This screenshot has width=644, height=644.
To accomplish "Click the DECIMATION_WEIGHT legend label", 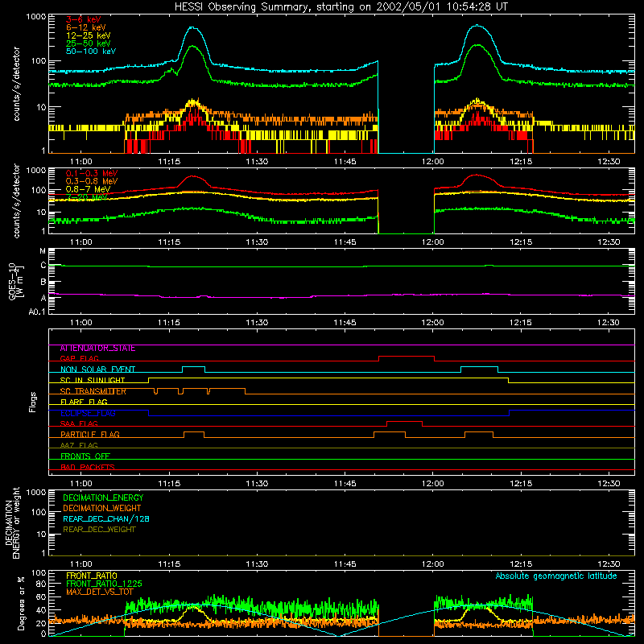I will coord(102,509).
